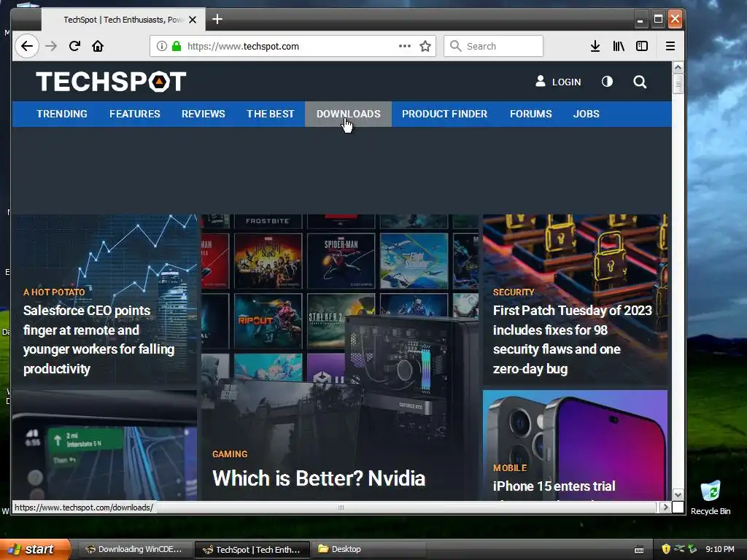Toggle the browser sidebar icon
The width and height of the screenshot is (747, 560).
pos(642,46)
